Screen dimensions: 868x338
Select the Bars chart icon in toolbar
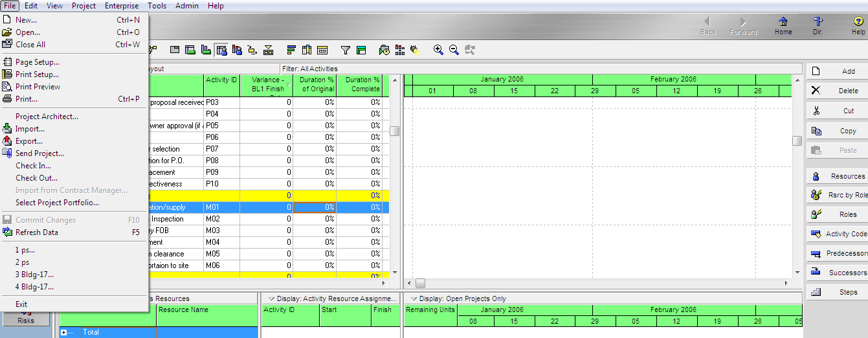(291, 50)
